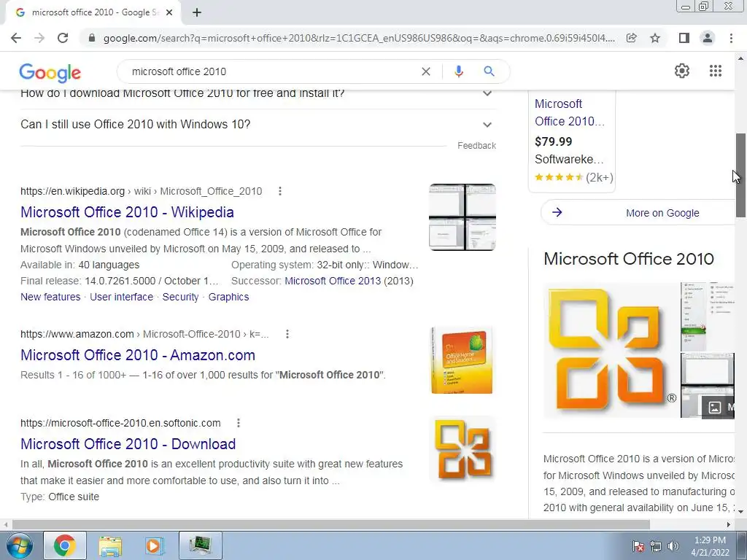
Task: Open the volume speaker tray icon
Action: click(673, 547)
